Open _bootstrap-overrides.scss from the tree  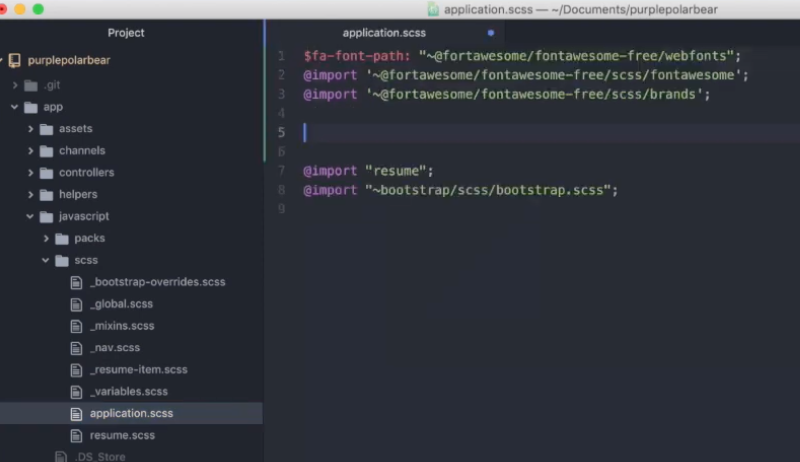click(x=158, y=282)
